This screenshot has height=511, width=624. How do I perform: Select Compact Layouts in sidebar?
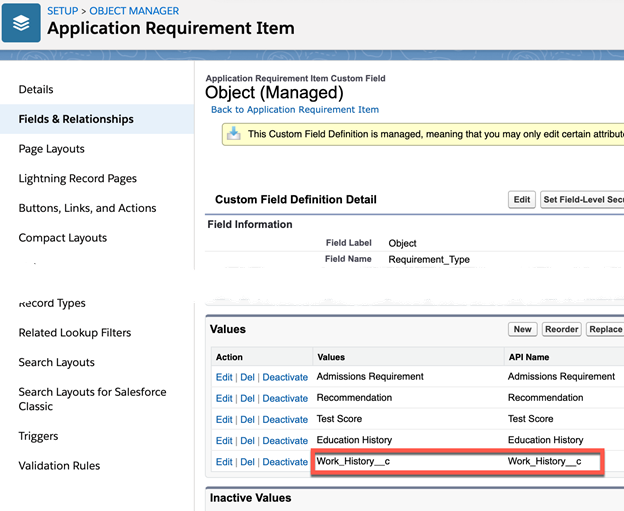62,238
